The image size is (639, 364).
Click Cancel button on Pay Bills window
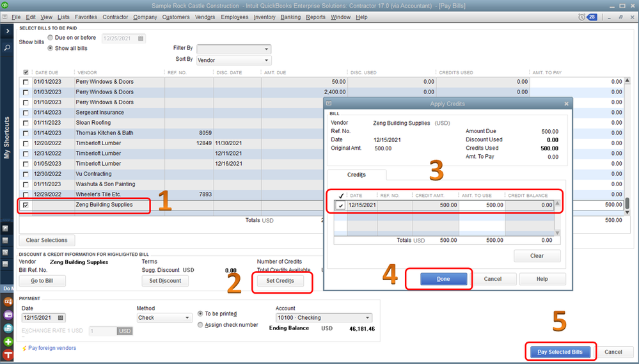coord(613,352)
